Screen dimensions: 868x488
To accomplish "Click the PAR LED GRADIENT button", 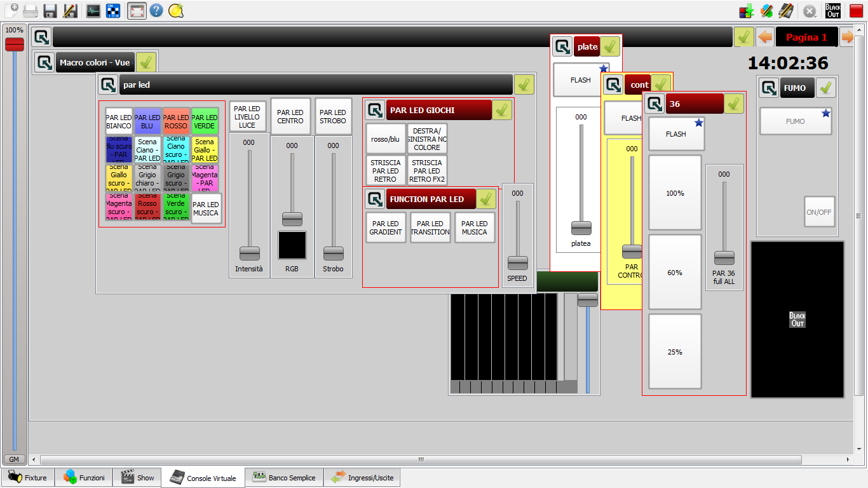I will click(x=386, y=227).
